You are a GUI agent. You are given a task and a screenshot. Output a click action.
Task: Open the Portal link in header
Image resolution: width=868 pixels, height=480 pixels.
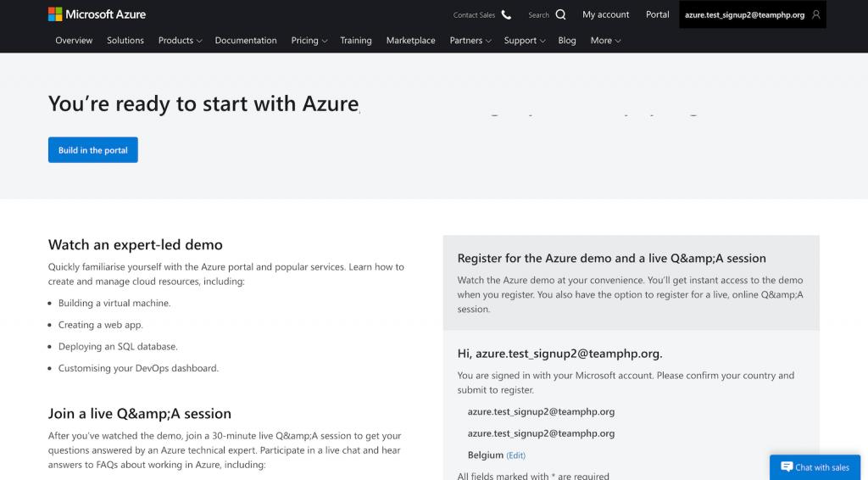click(x=657, y=14)
